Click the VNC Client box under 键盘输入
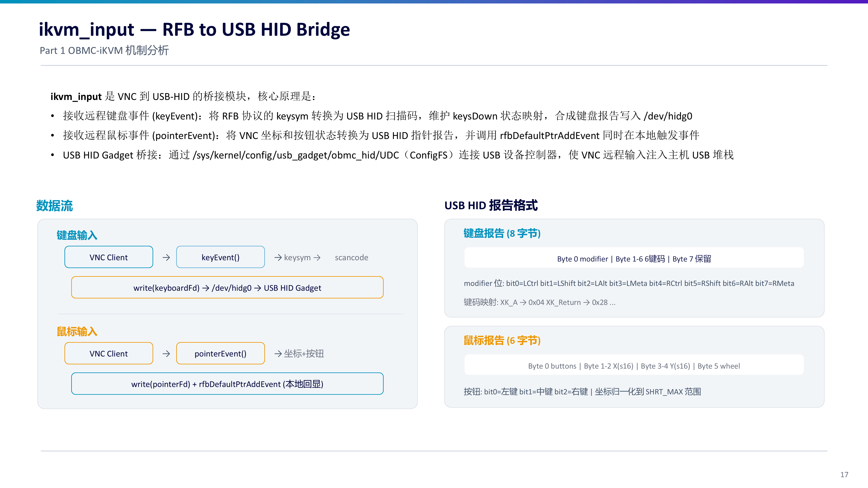The height and width of the screenshot is (488, 868). click(x=108, y=257)
